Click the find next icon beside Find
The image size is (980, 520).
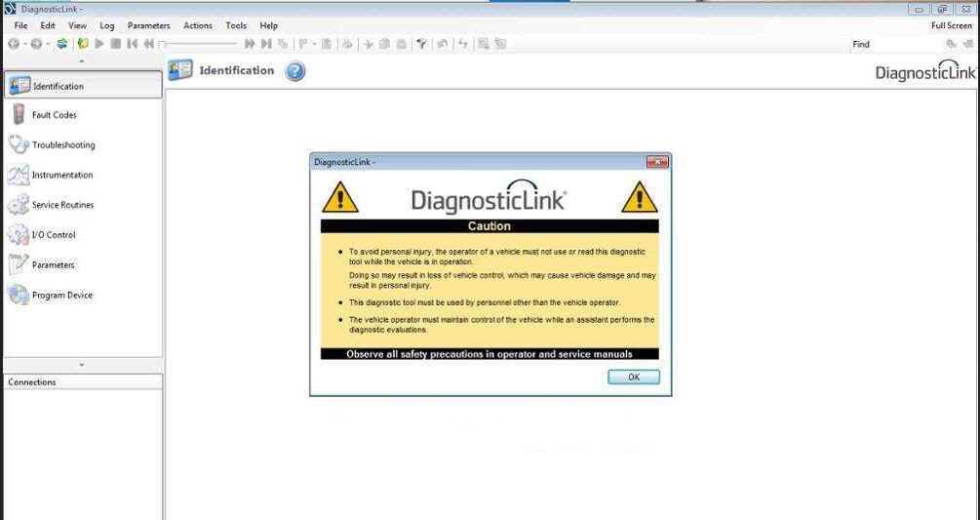952,44
